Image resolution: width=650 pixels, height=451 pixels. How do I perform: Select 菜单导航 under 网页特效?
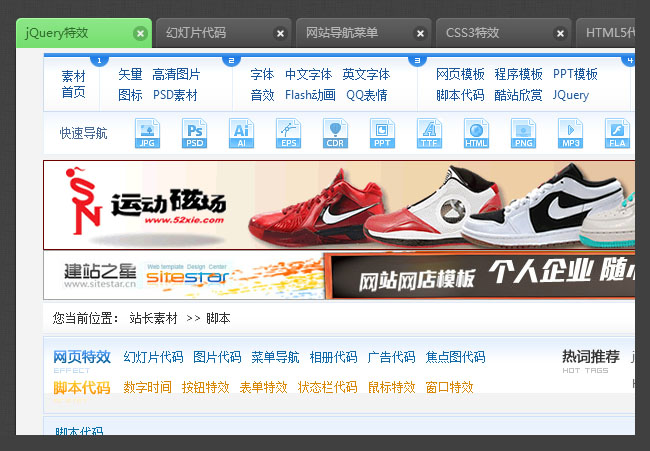275,357
